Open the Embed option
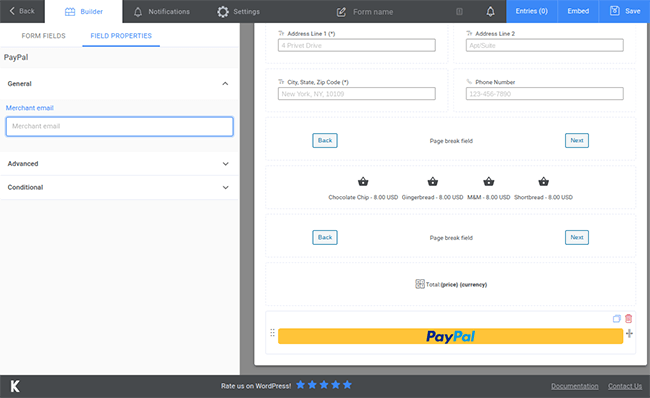Image resolution: width=650 pixels, height=398 pixels. (x=578, y=11)
